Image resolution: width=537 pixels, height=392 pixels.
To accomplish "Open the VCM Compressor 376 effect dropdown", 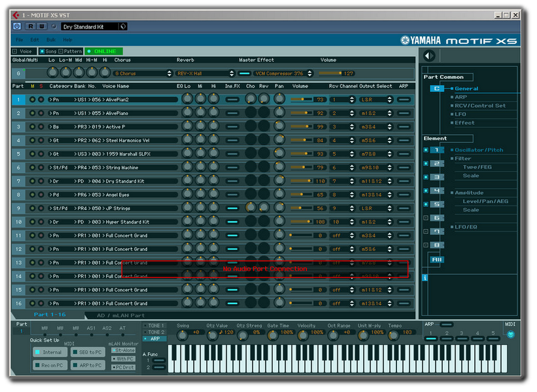I will (x=284, y=74).
